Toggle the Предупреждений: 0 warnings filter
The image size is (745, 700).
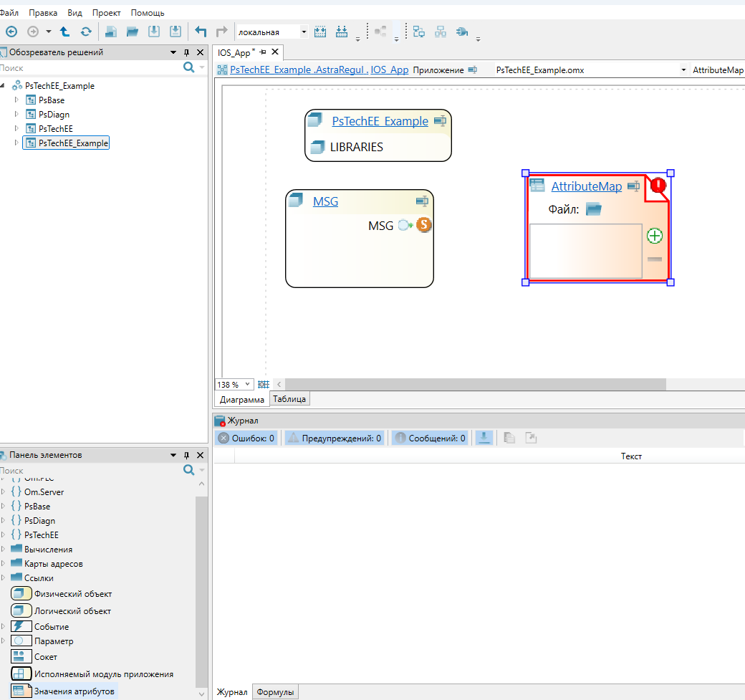click(x=335, y=438)
